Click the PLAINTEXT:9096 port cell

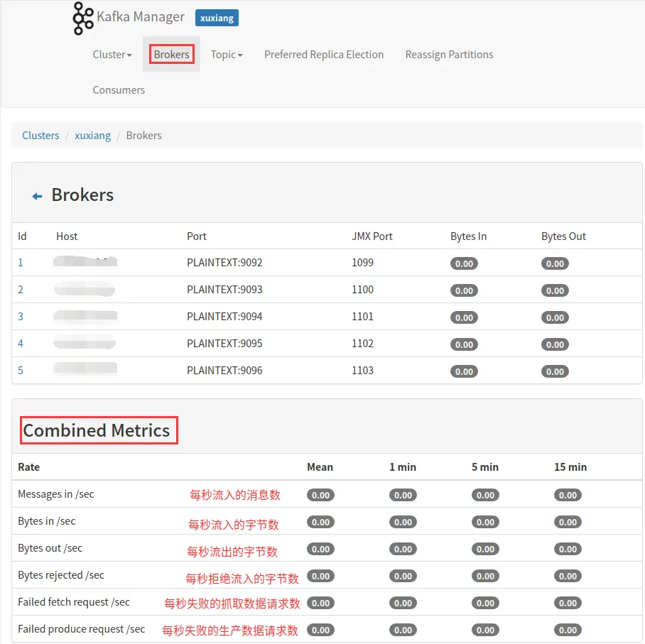[224, 370]
